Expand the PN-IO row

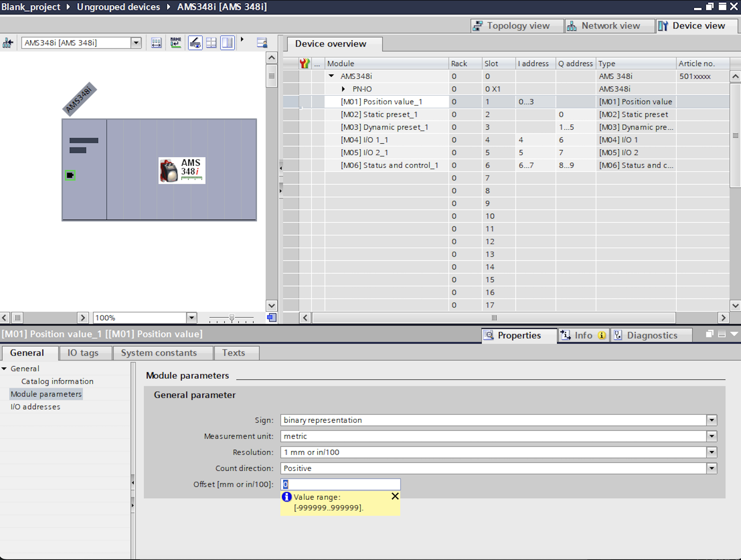click(x=343, y=89)
